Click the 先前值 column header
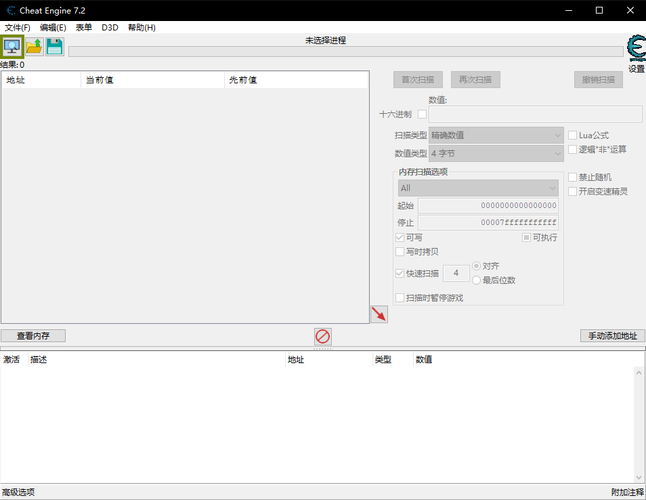 296,80
